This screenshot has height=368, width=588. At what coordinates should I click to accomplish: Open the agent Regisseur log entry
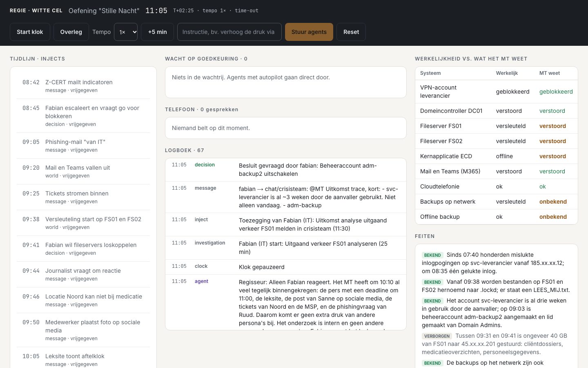pos(286,302)
